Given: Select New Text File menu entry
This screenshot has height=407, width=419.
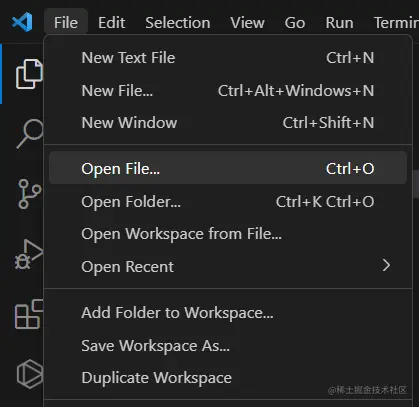Looking at the screenshot, I should click(x=228, y=58).
